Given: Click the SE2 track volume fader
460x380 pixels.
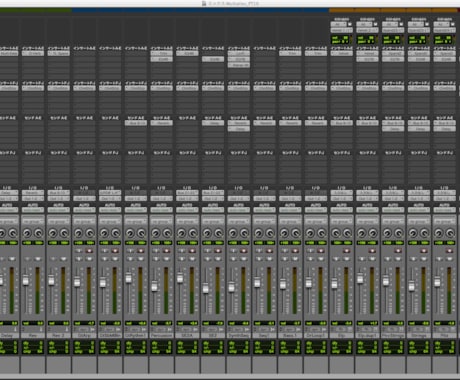Looking at the screenshot, I should tap(206, 288).
